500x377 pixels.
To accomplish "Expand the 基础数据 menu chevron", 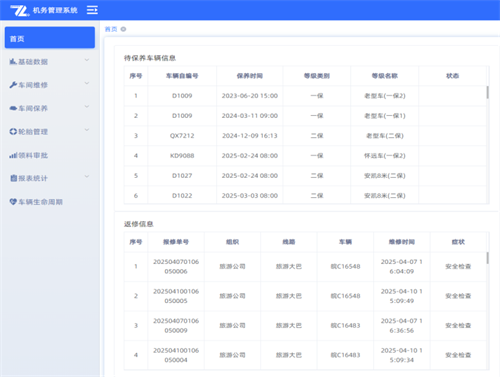I will pyautogui.click(x=87, y=60).
